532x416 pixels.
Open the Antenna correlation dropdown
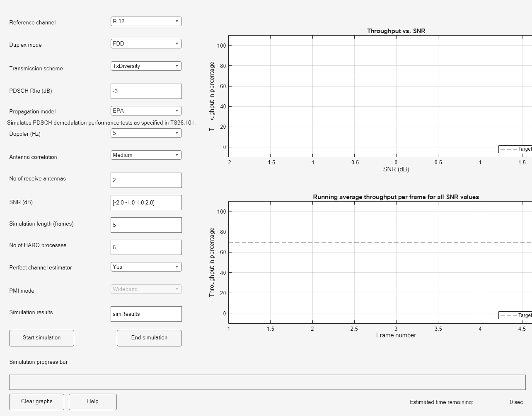click(x=146, y=155)
